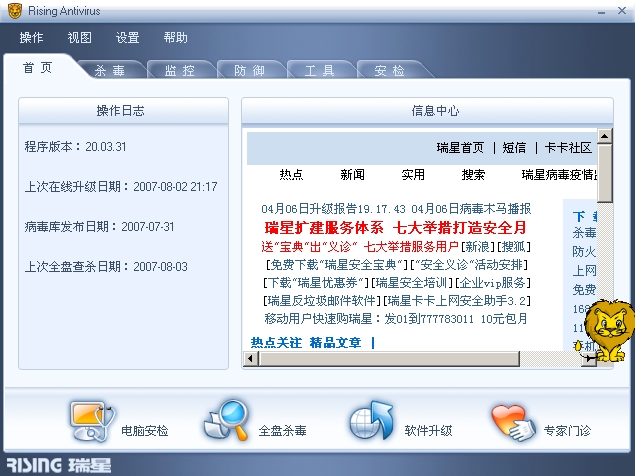Click the info center scroll up arrow
This screenshot has width=635, height=476.
[605, 136]
